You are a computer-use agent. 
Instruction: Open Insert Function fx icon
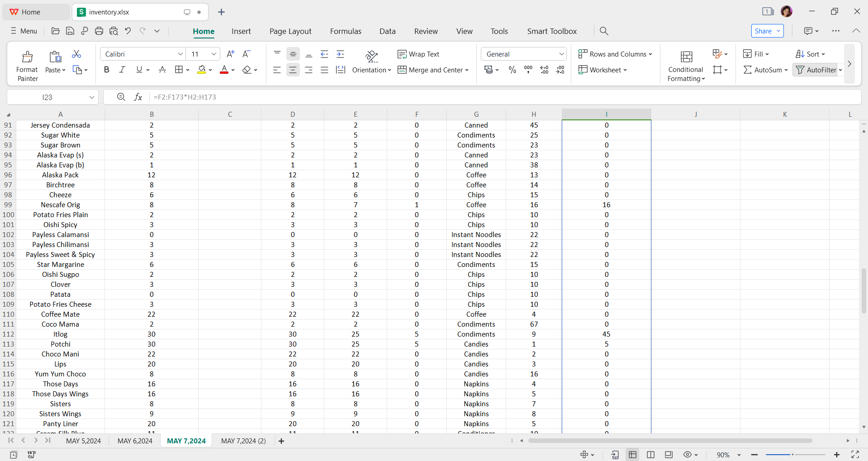pos(138,97)
